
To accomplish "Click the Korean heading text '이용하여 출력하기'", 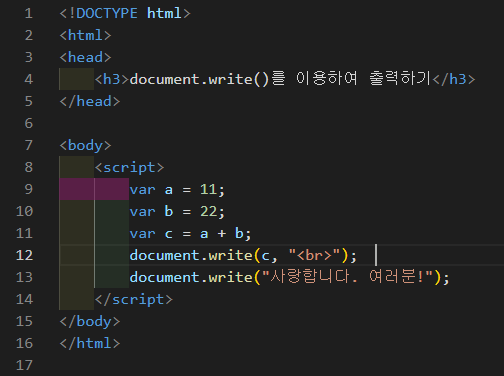I will pyautogui.click(x=363, y=79).
